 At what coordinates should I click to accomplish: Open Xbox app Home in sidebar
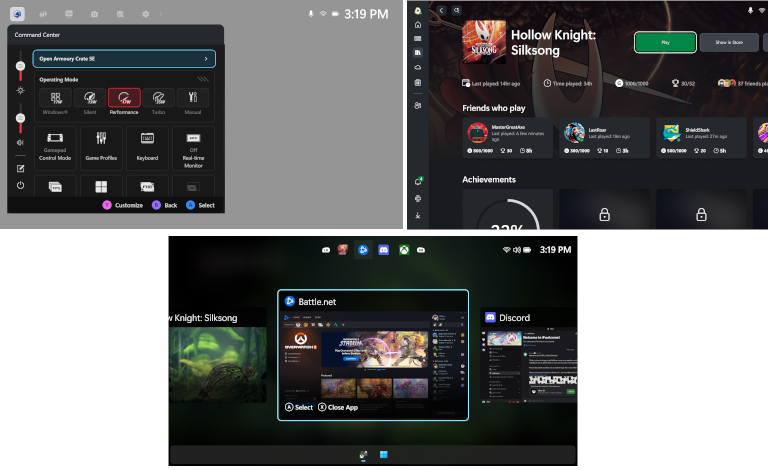tap(418, 24)
